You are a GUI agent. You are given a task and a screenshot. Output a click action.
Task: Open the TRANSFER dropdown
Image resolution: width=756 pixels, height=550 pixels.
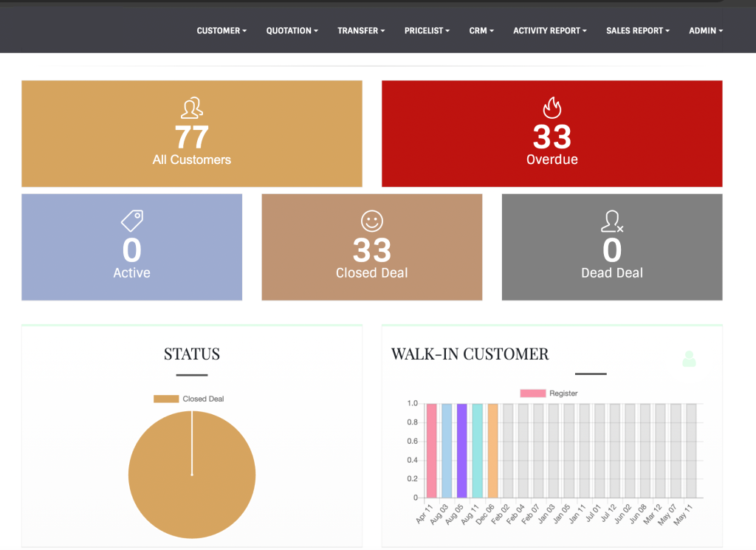pyautogui.click(x=361, y=30)
